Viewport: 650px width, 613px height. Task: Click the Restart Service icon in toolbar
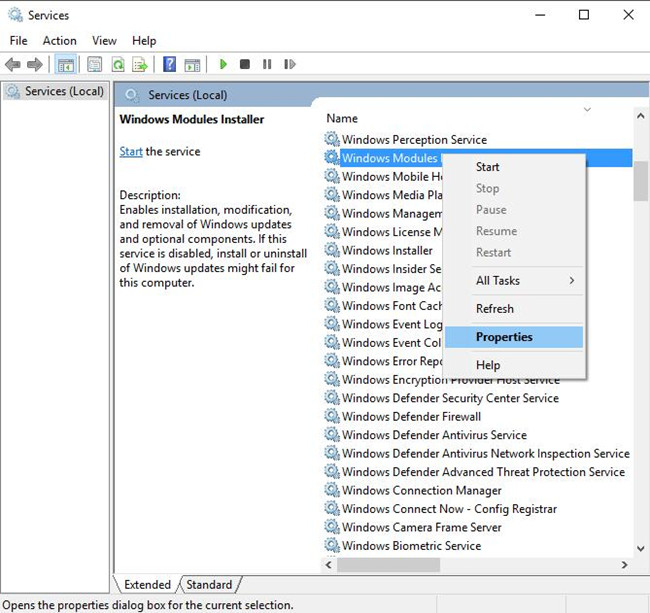[x=290, y=64]
